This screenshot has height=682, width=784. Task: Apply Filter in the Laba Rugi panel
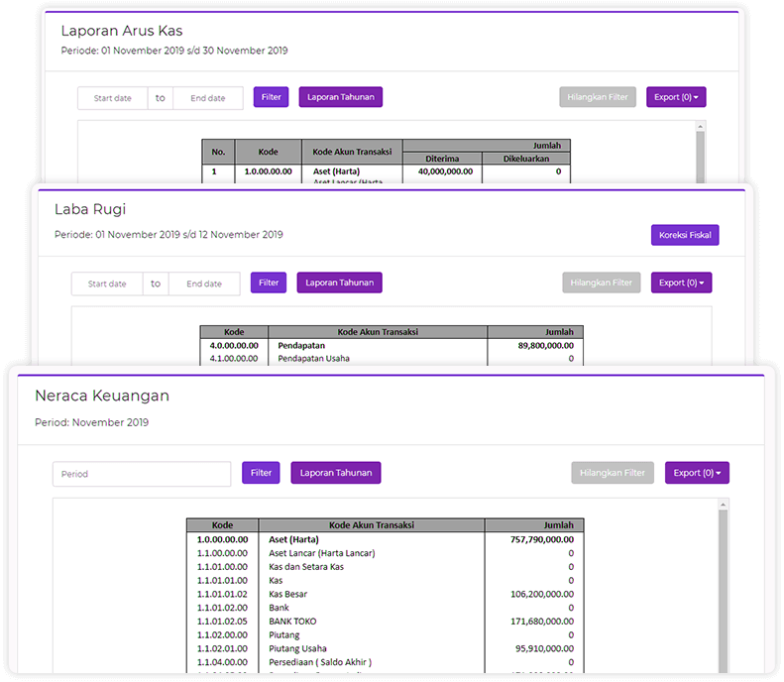pos(269,283)
